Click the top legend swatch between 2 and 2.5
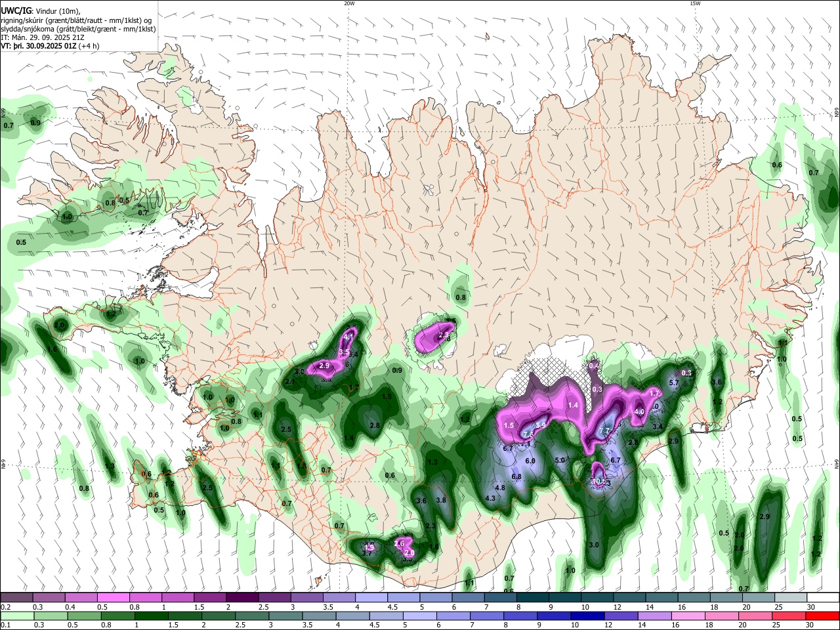Image resolution: width=840 pixels, height=630 pixels. click(241, 598)
